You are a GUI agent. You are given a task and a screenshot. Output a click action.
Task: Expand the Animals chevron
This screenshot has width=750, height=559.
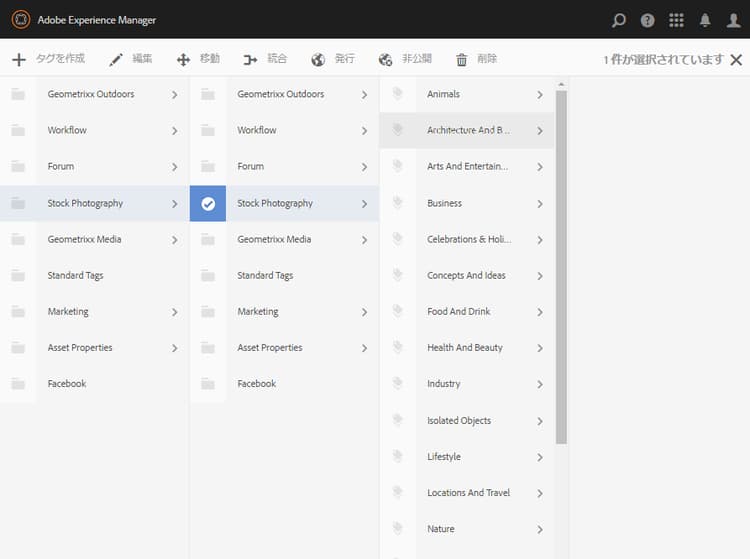[x=540, y=95]
